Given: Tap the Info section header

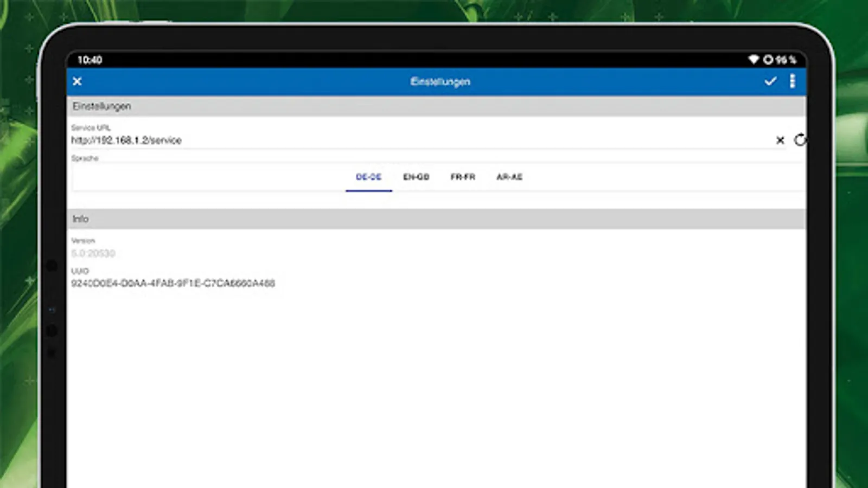Looking at the screenshot, I should pos(436,219).
